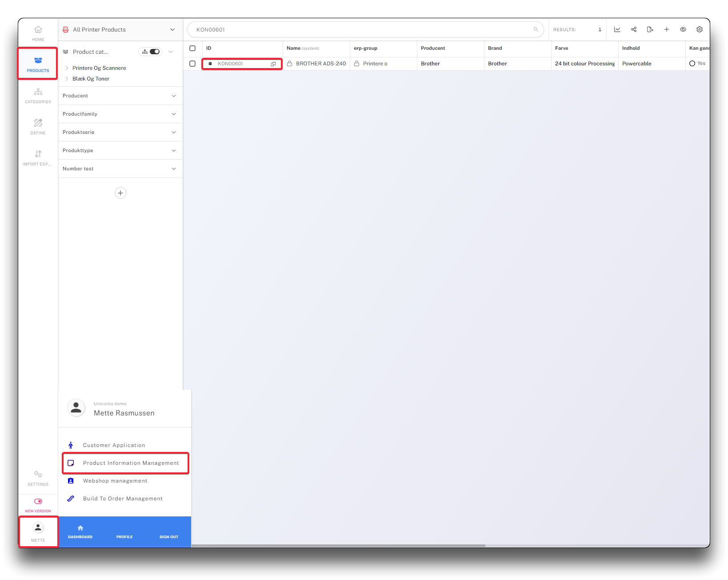
Task: Copy the KON00601 product ID
Action: coord(273,64)
